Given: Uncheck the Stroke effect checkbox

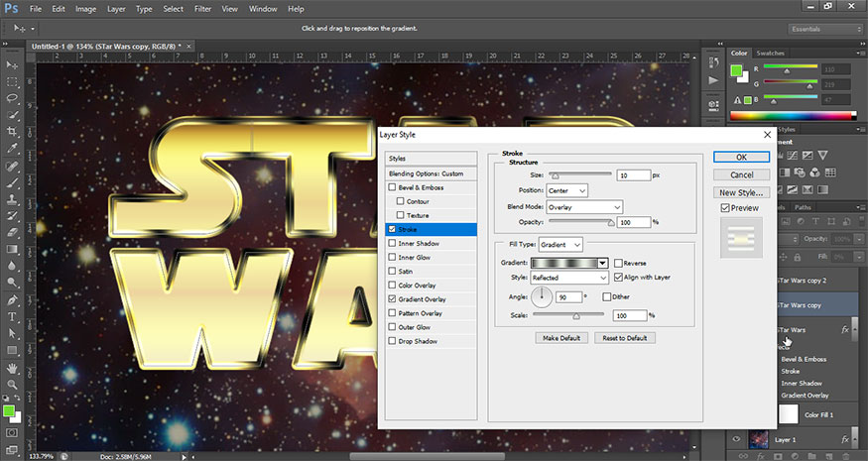Looking at the screenshot, I should pos(392,229).
